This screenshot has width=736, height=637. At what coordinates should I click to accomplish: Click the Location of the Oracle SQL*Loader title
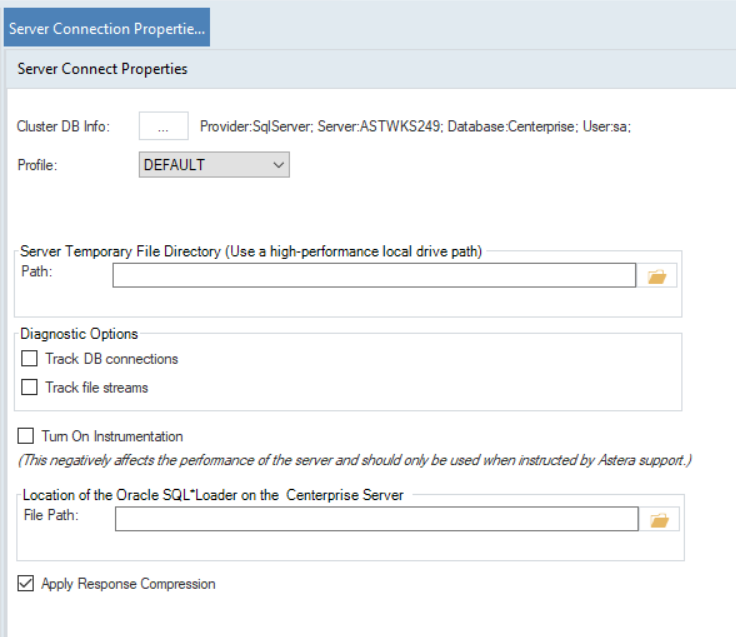pyautogui.click(x=213, y=495)
